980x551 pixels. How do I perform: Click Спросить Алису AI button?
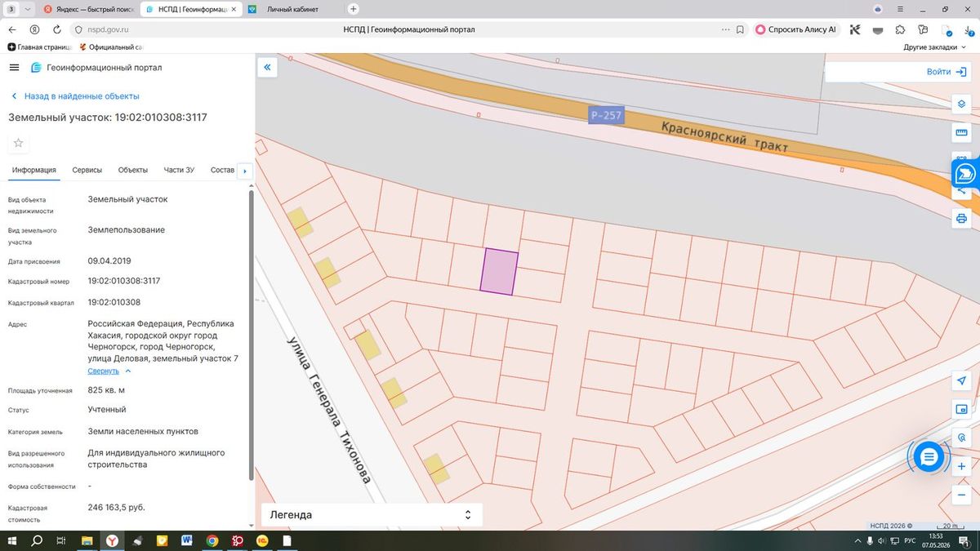pos(795,29)
